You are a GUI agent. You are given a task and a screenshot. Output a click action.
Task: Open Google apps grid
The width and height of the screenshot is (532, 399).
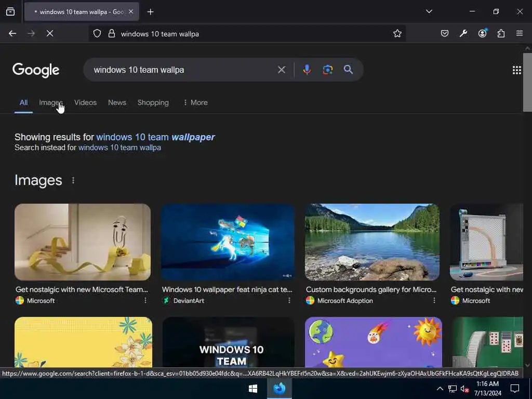tap(517, 70)
